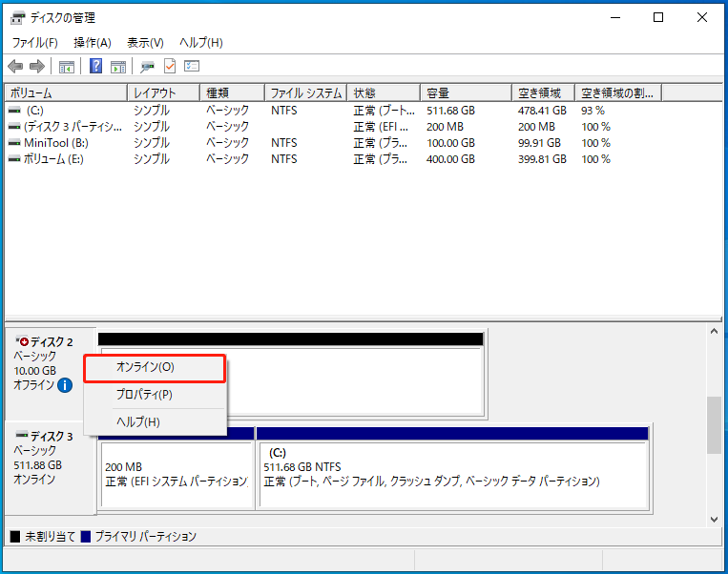The image size is (728, 574).
Task: Open the ファイル(F) menu
Action: tap(34, 43)
